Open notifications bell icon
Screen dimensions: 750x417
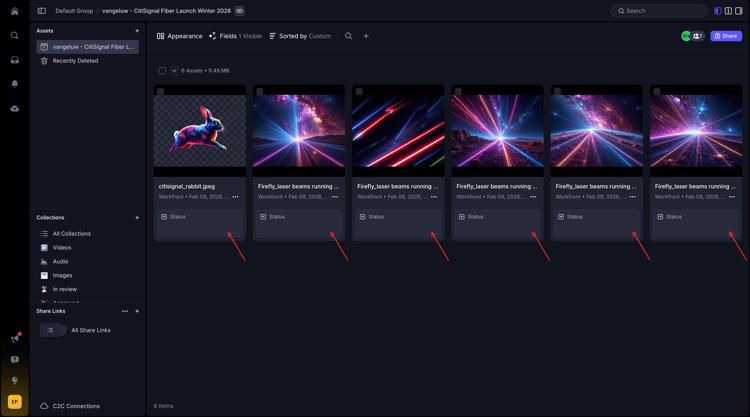coord(15,84)
